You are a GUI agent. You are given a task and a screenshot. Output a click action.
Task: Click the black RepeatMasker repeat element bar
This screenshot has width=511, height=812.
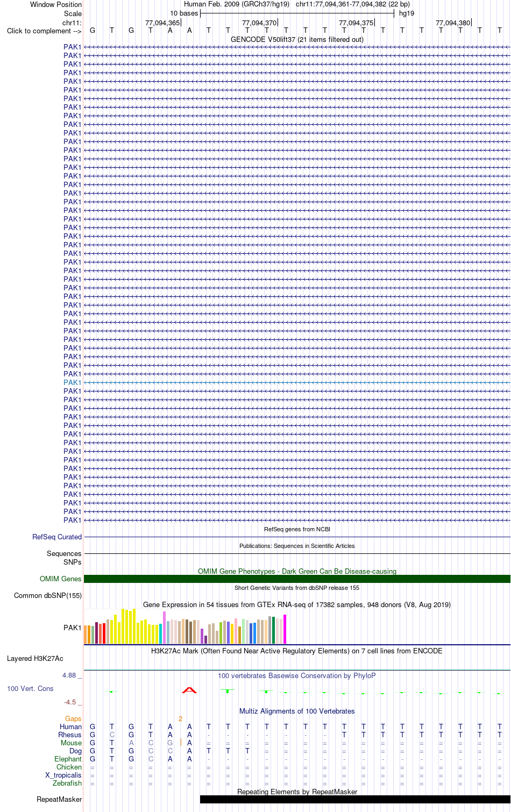[355, 799]
